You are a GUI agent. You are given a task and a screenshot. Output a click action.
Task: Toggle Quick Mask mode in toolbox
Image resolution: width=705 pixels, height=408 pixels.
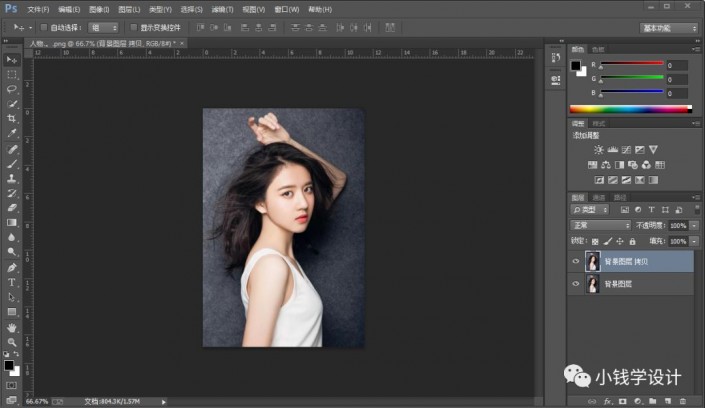point(12,386)
